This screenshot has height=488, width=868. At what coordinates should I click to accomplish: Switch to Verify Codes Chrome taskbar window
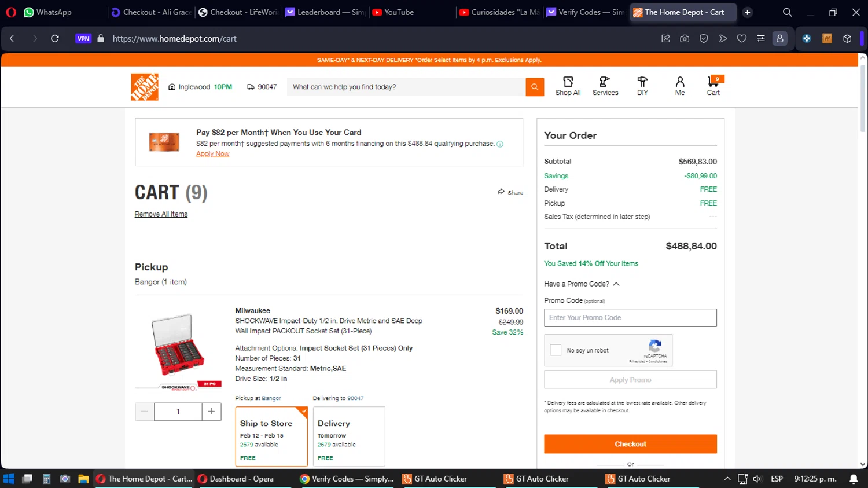[x=347, y=479]
